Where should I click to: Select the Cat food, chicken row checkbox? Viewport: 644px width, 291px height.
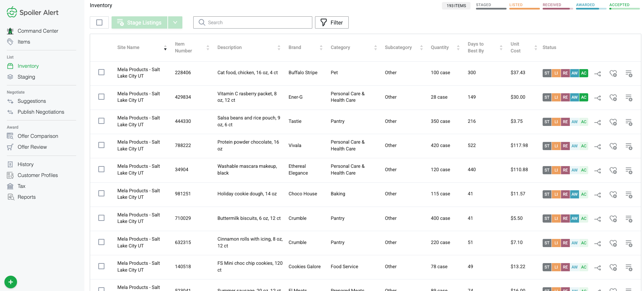point(101,72)
